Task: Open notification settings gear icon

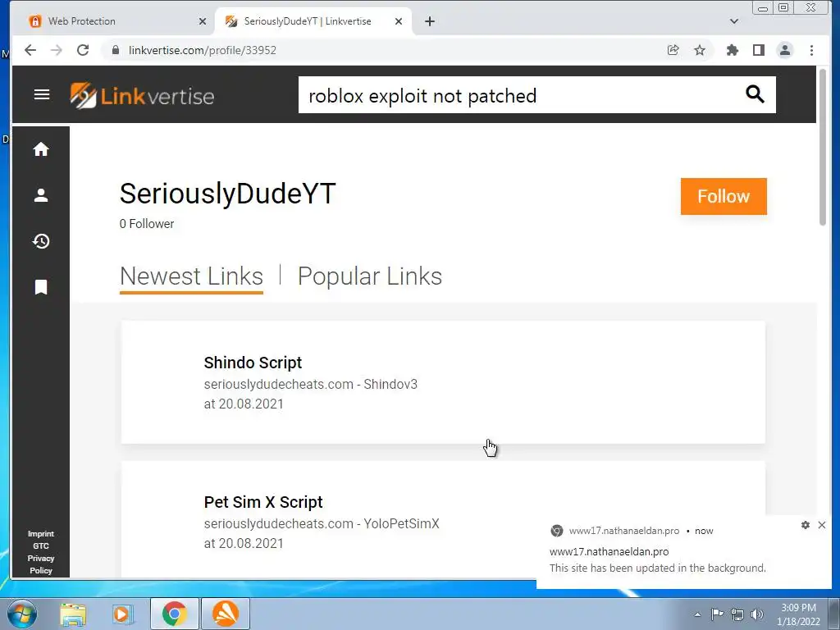Action: click(x=806, y=525)
